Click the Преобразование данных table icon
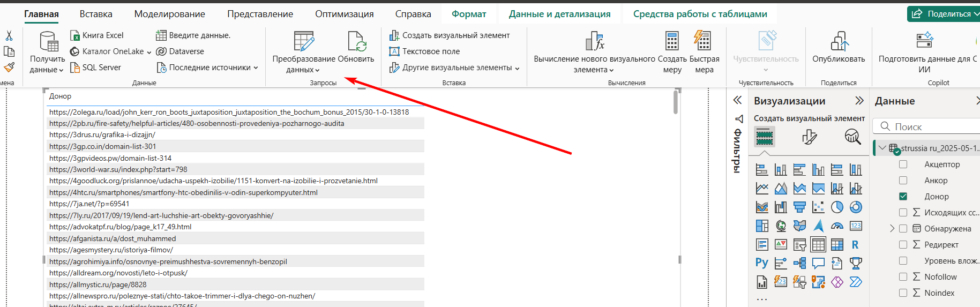 pyautogui.click(x=304, y=41)
